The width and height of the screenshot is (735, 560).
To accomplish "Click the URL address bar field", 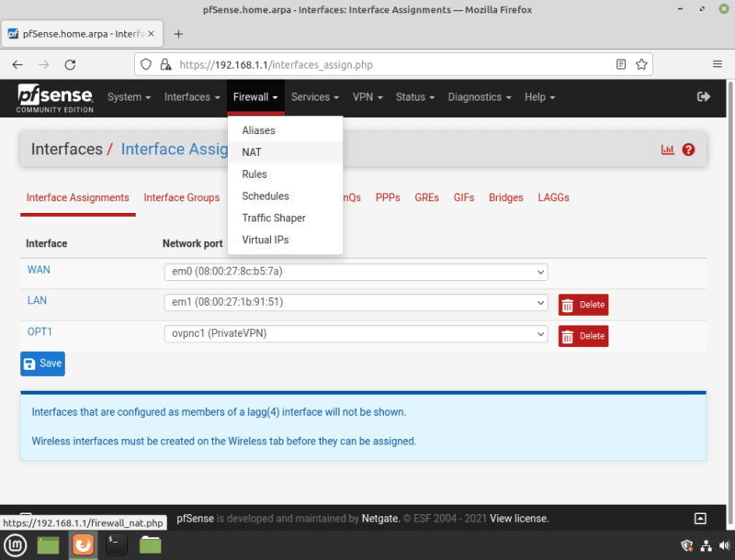I will pyautogui.click(x=386, y=65).
